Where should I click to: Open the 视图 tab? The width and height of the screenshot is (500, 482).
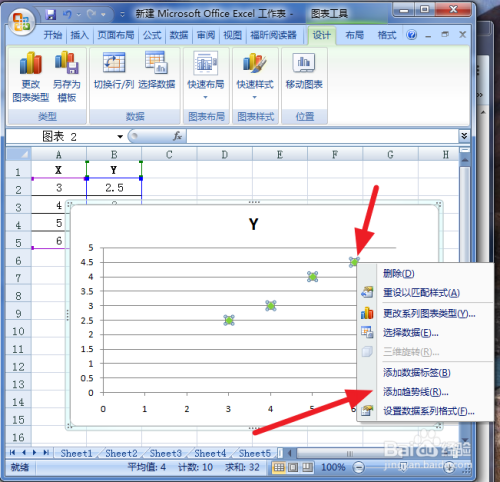click(x=232, y=35)
